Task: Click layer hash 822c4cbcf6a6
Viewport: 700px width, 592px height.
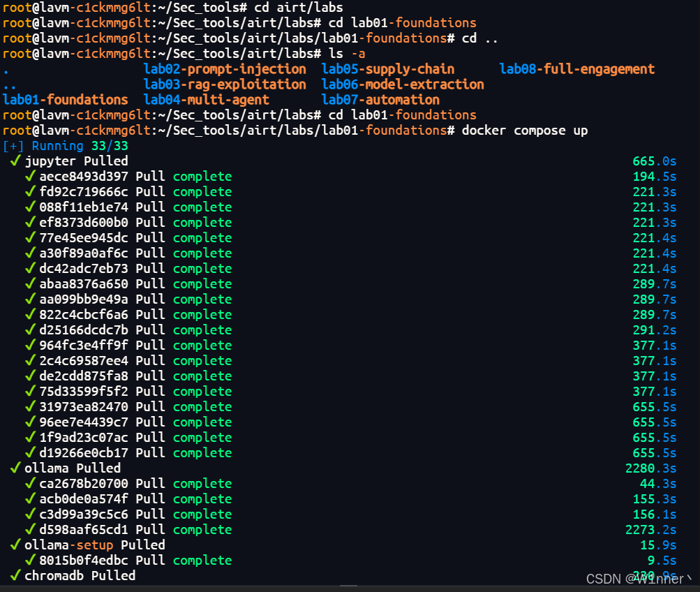Action: (84, 315)
